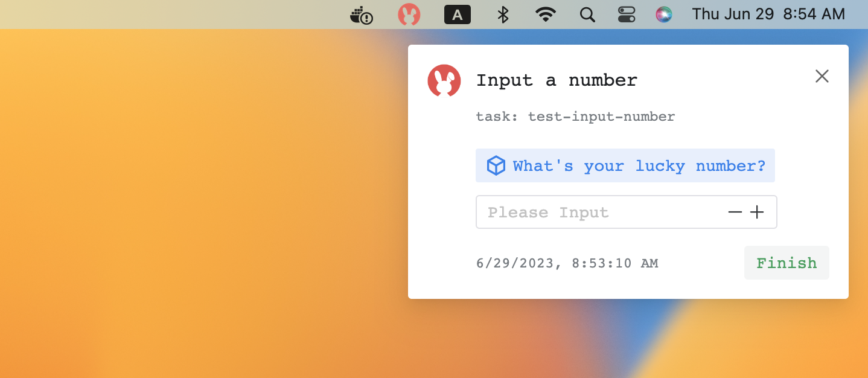The width and height of the screenshot is (868, 378).
Task: Open the Wi-Fi status menu
Action: 546,14
